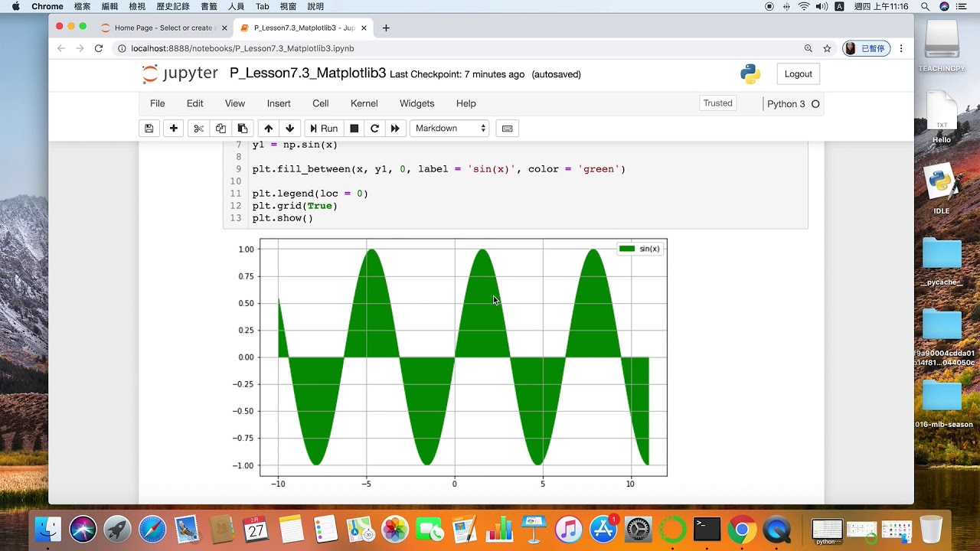980x551 pixels.
Task: Click the Jupyter logo link
Action: coord(180,73)
